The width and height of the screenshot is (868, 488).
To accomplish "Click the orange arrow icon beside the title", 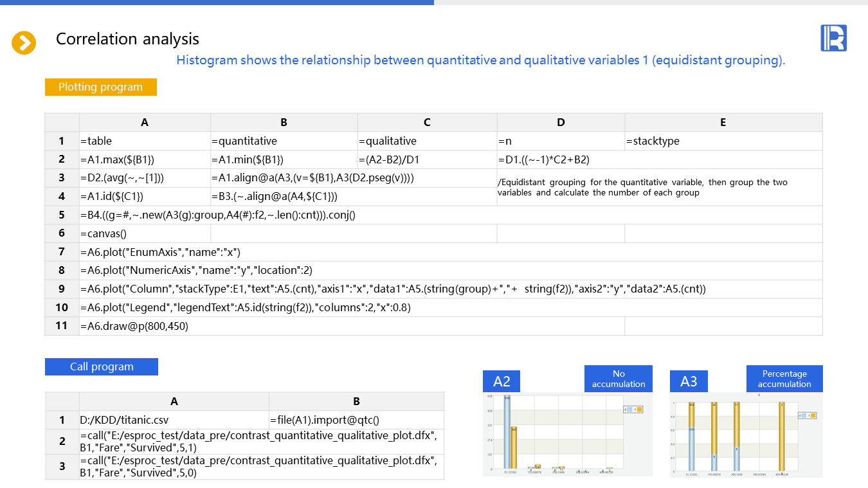I will click(24, 43).
